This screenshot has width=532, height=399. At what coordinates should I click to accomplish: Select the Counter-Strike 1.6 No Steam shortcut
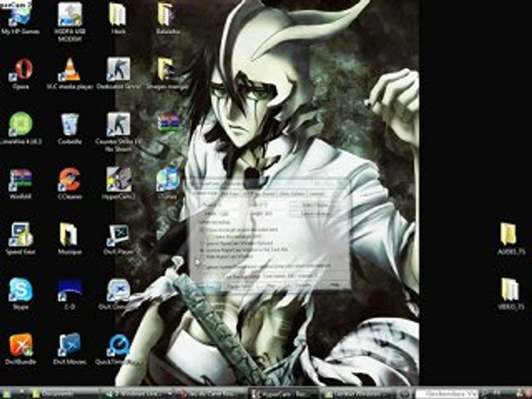click(119, 132)
